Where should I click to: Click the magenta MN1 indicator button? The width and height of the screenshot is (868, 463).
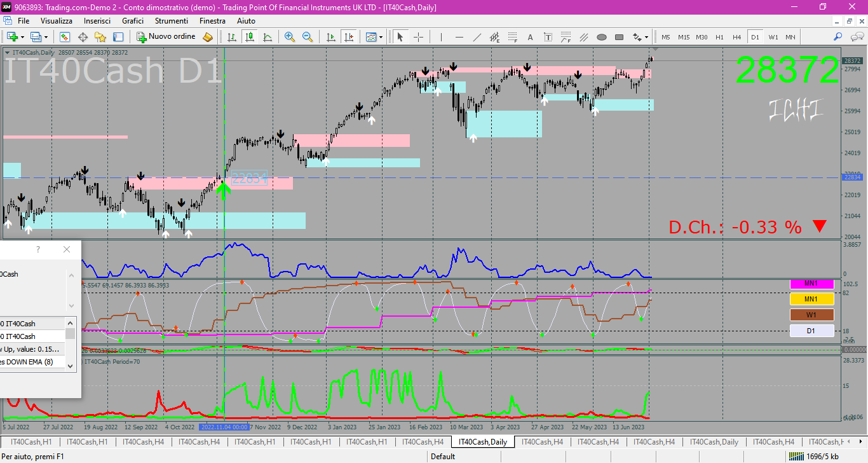[811, 283]
